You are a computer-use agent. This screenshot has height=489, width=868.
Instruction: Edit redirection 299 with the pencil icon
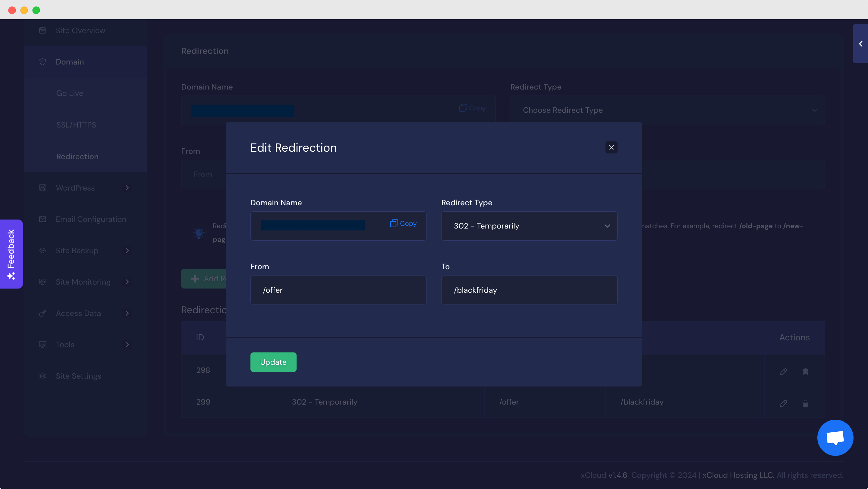(784, 403)
